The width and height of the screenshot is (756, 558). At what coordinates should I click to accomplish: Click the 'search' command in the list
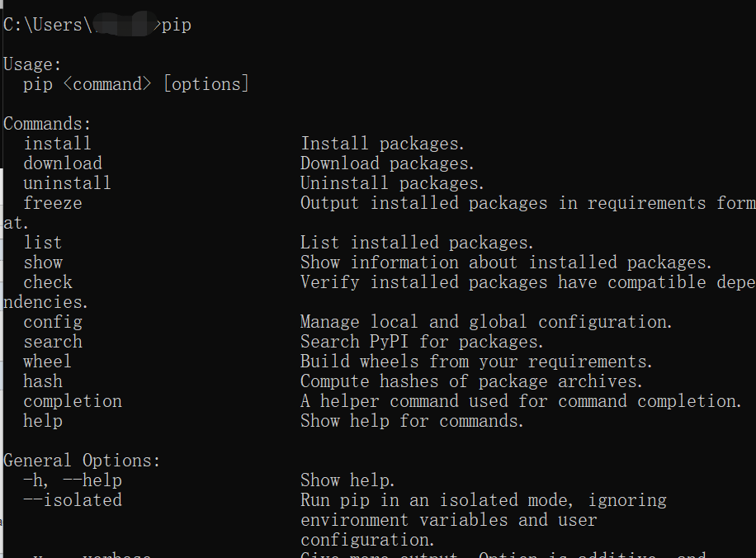[x=53, y=342]
